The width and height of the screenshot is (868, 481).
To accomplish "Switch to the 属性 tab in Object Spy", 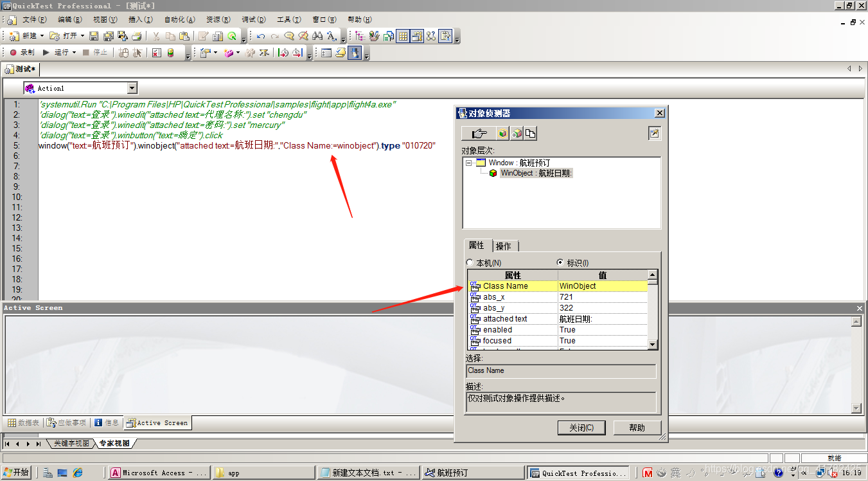I will 477,246.
